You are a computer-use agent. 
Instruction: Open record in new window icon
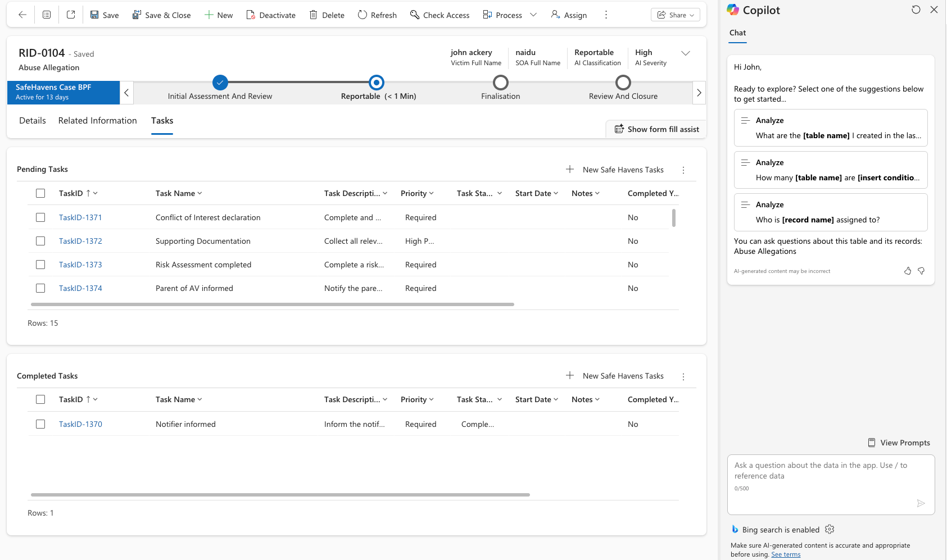coord(71,15)
